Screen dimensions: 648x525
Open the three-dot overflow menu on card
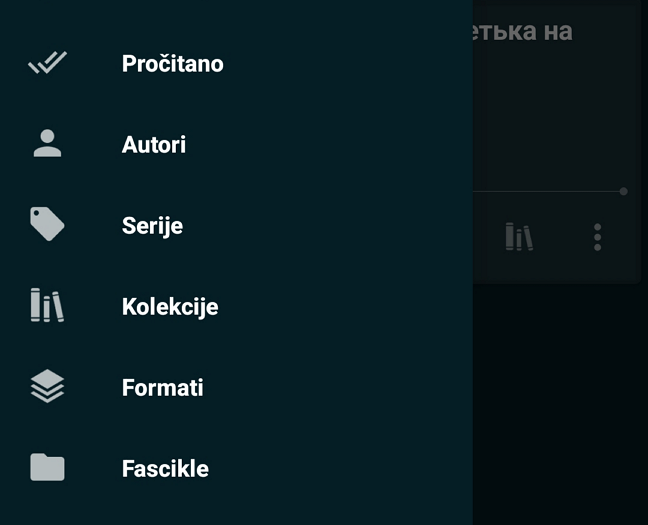[597, 237]
